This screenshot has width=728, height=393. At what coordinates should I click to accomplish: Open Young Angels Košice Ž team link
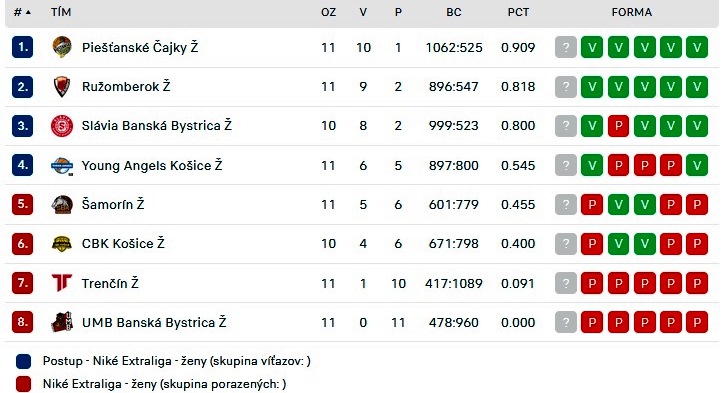[152, 165]
